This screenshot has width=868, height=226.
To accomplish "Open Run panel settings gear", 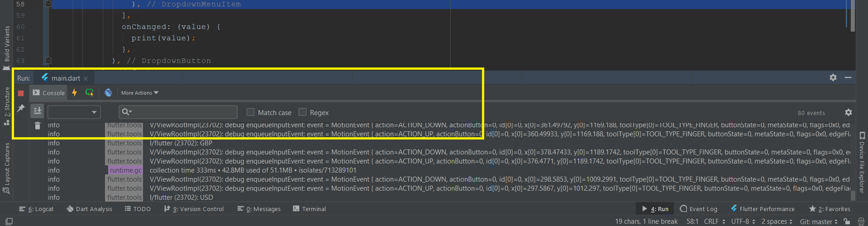I will point(833,77).
